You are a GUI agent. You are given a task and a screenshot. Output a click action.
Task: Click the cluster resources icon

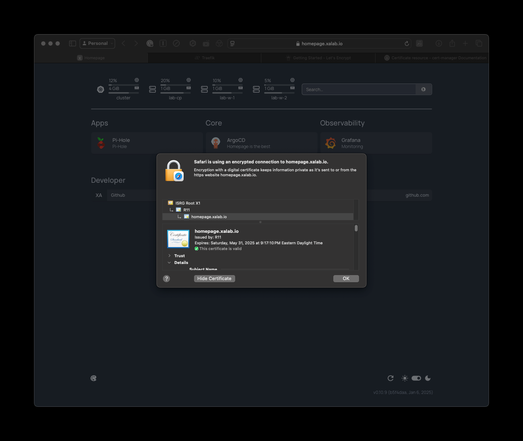[100, 89]
